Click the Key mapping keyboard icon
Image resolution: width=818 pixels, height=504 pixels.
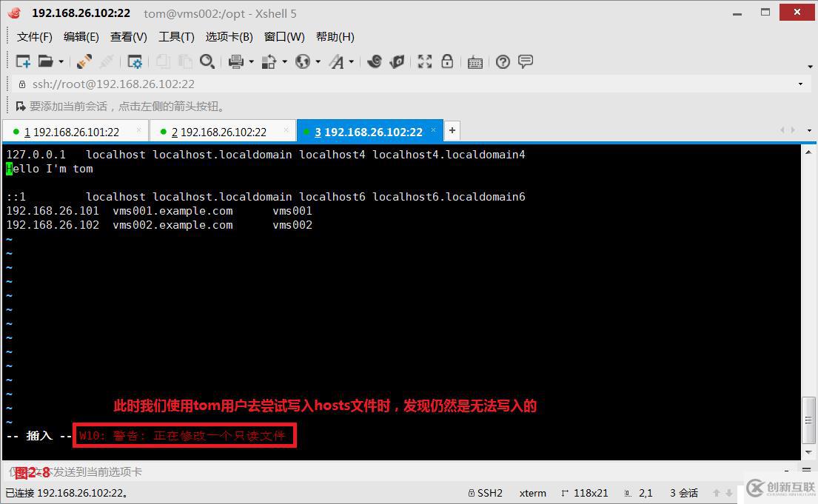[x=475, y=62]
